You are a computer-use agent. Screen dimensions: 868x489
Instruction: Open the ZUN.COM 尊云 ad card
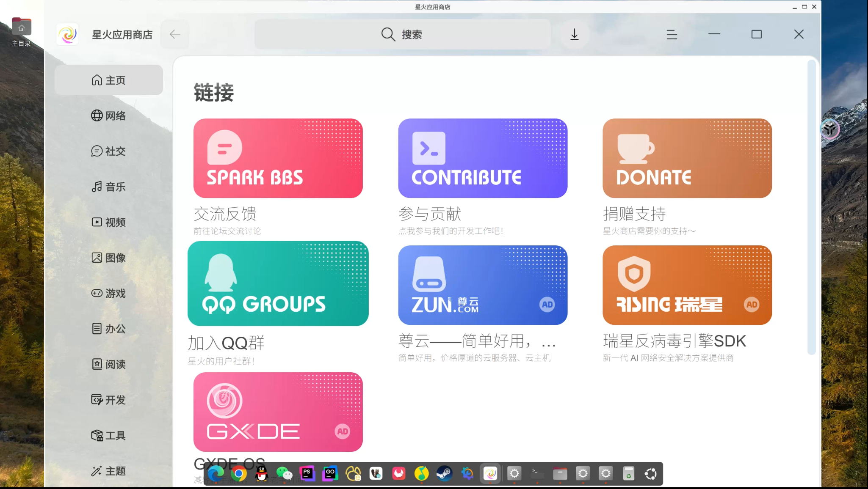[483, 285]
